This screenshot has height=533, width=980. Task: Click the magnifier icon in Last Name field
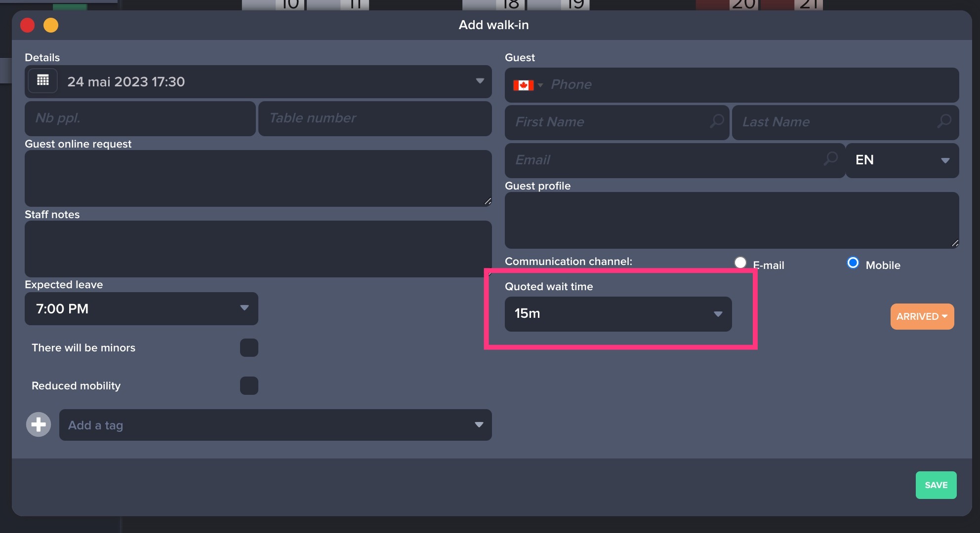coord(944,121)
